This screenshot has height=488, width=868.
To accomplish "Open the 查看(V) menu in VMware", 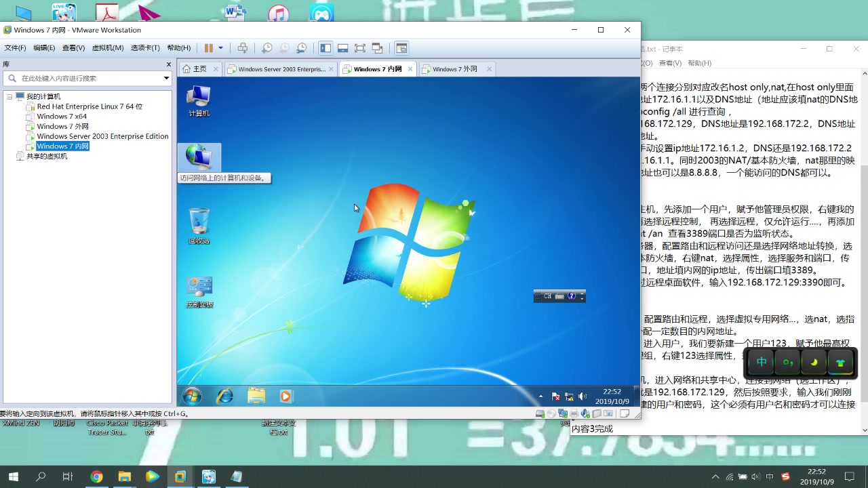I will coord(73,48).
